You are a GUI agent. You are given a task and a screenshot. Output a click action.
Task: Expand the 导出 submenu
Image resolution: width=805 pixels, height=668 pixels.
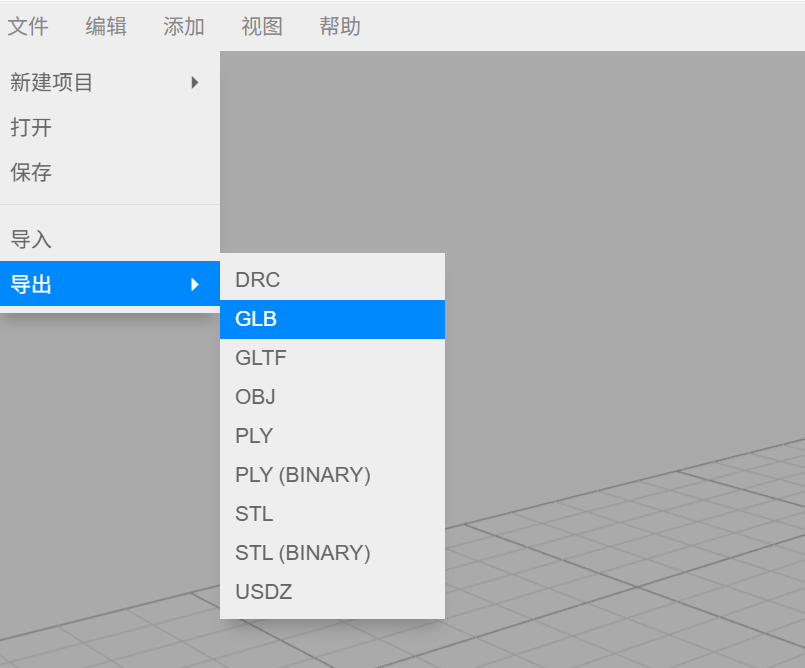31,285
